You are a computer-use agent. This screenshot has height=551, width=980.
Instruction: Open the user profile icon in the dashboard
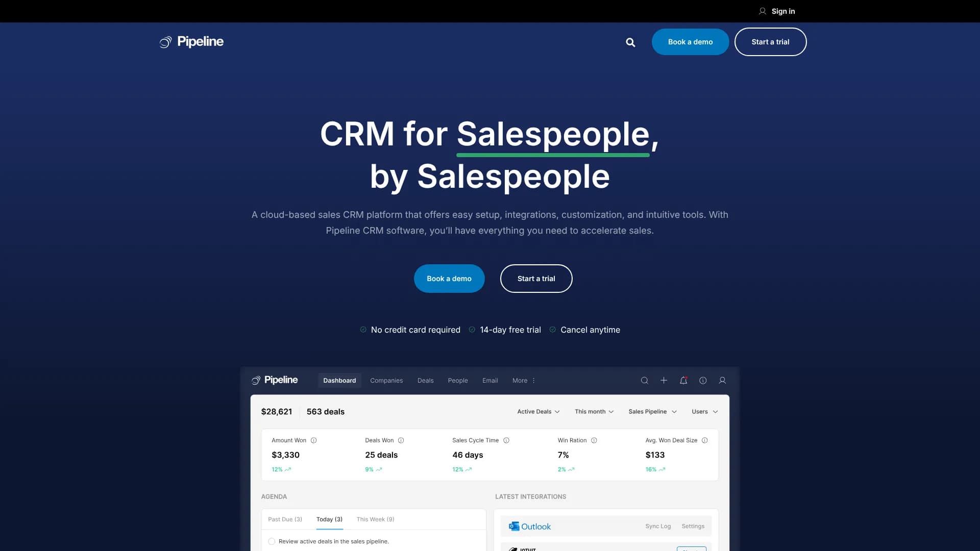point(722,380)
